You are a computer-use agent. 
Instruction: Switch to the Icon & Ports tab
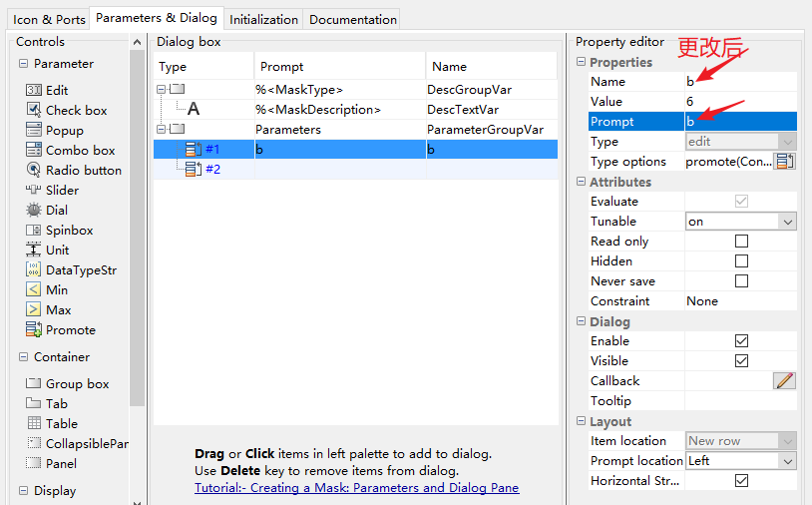click(x=49, y=20)
